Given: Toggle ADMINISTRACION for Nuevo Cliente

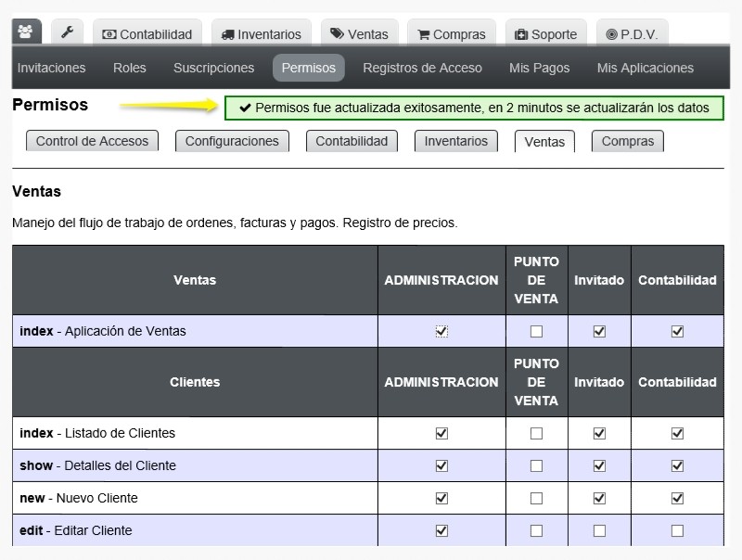Looking at the screenshot, I should (441, 498).
